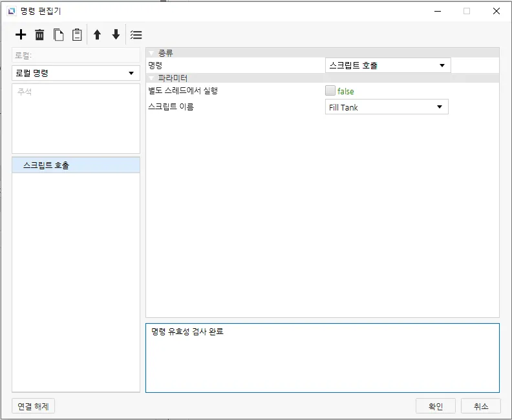The height and width of the screenshot is (420, 512).
Task: Click the delete command trash icon
Action: pos(39,35)
